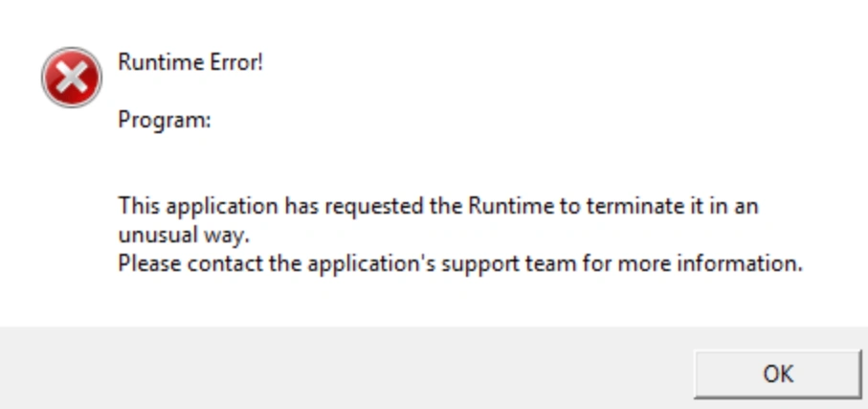868x409 pixels.
Task: Click the word "Please" in the last line
Action: 149,263
